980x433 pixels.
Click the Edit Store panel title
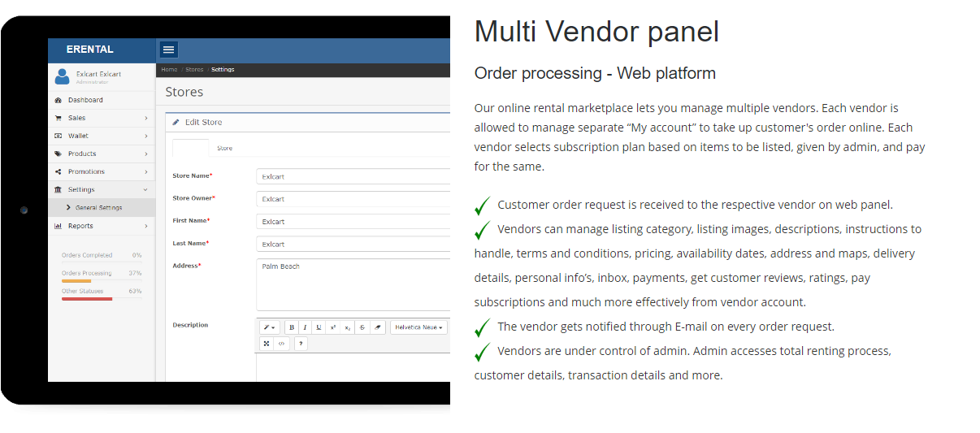[x=203, y=122]
